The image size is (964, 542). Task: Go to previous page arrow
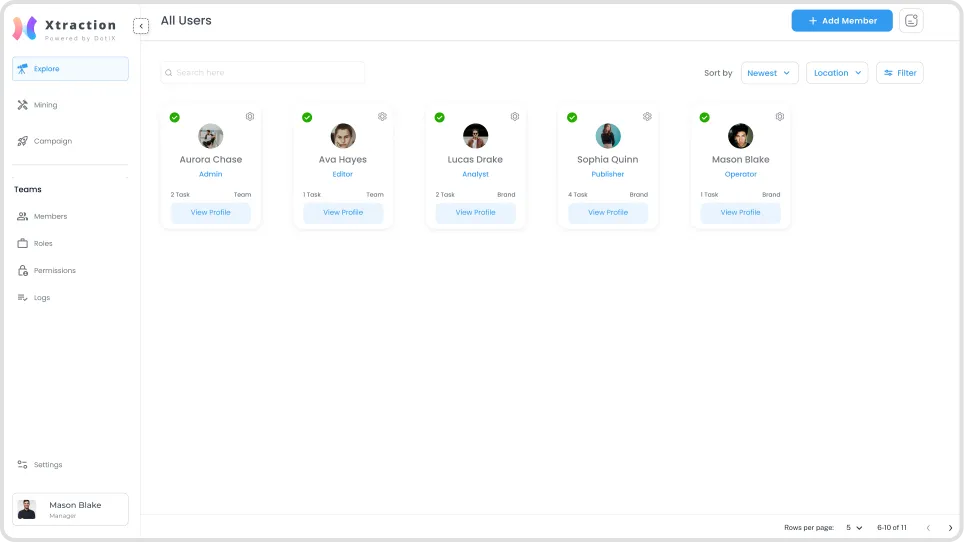tap(928, 528)
